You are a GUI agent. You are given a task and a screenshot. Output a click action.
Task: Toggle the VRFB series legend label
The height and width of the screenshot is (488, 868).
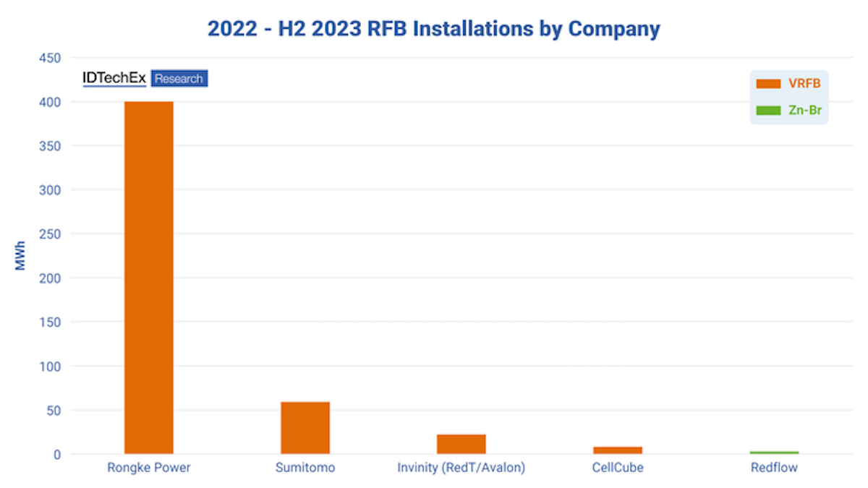[x=804, y=84]
